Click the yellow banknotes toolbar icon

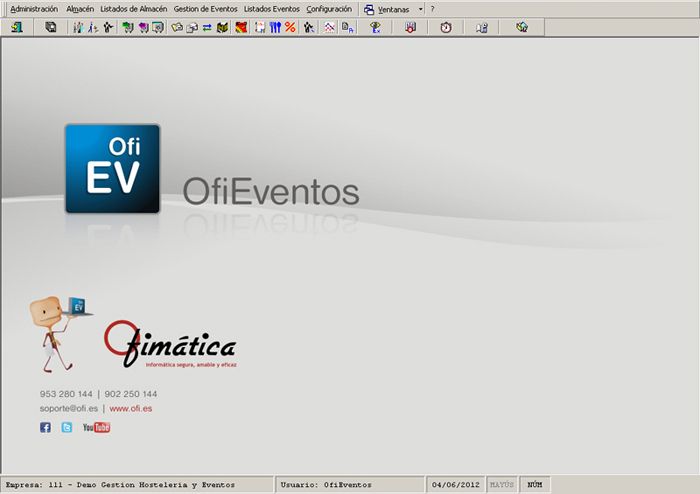click(x=177, y=28)
